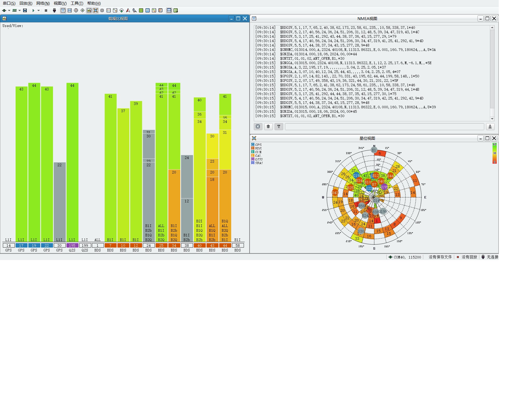Click the green cloud download icon
Image resolution: width=532 pixels, height=399 pixels.
click(122, 10)
